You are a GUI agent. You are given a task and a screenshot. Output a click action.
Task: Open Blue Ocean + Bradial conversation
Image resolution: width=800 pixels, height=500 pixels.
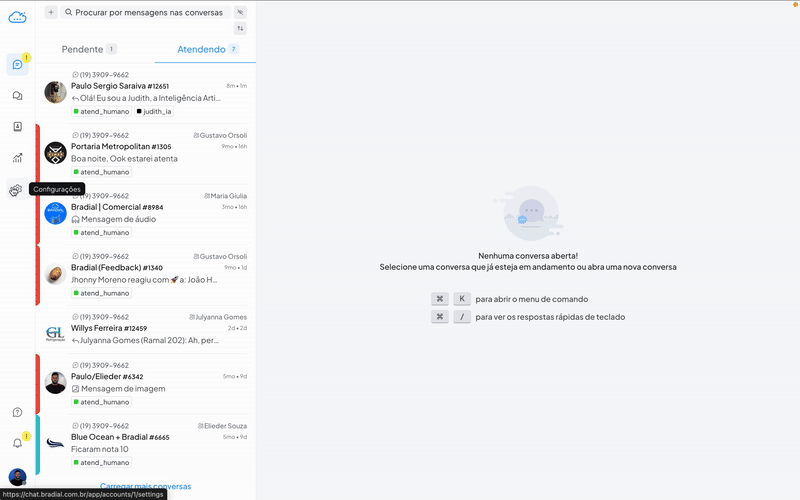pos(150,443)
